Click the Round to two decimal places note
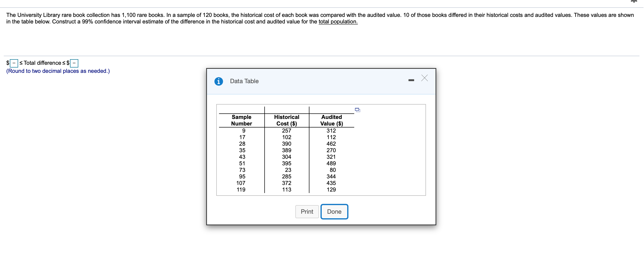The width and height of the screenshot is (644, 253). [x=58, y=71]
